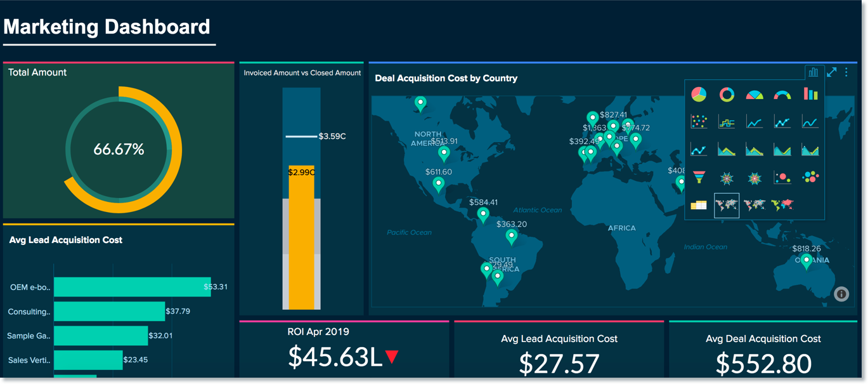868x384 pixels.
Task: Choose the funnel chart type
Action: pyautogui.click(x=699, y=176)
